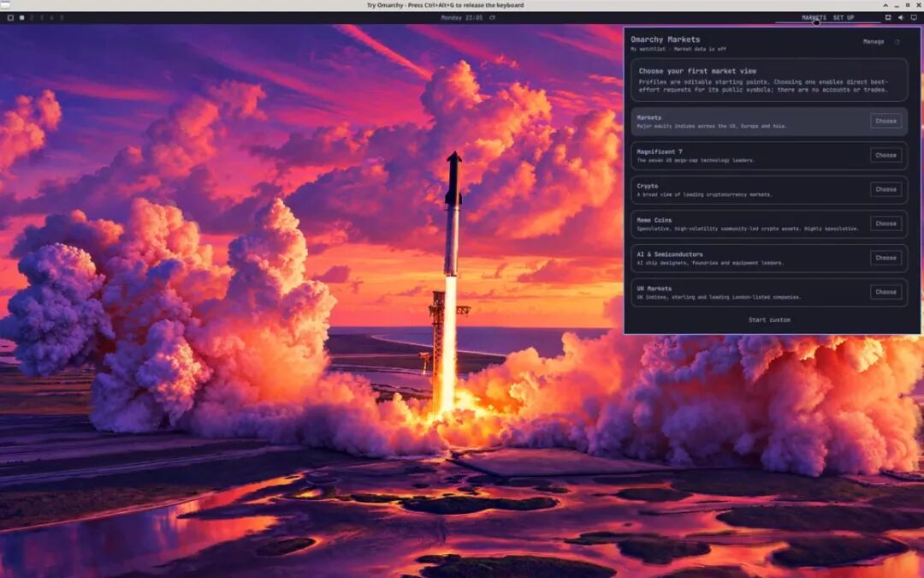The width and height of the screenshot is (924, 578).
Task: Click the 'Omarchy Markets' panel title
Action: (x=666, y=39)
